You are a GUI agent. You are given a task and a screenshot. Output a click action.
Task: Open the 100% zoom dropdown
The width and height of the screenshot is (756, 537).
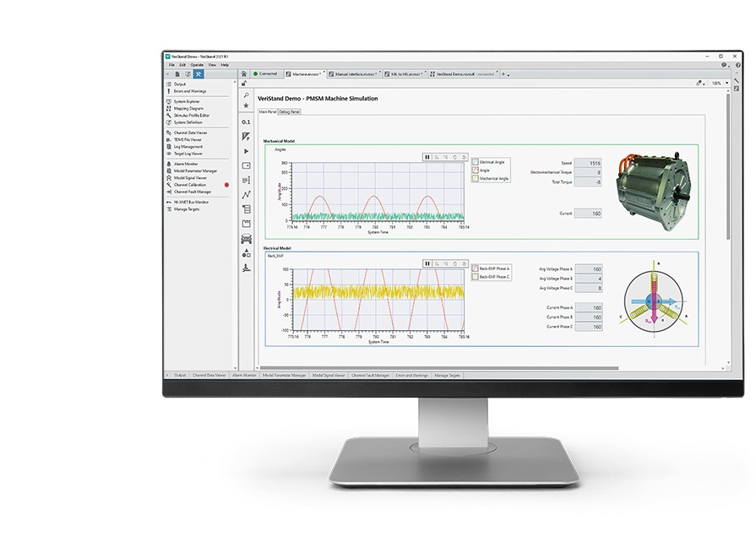719,84
